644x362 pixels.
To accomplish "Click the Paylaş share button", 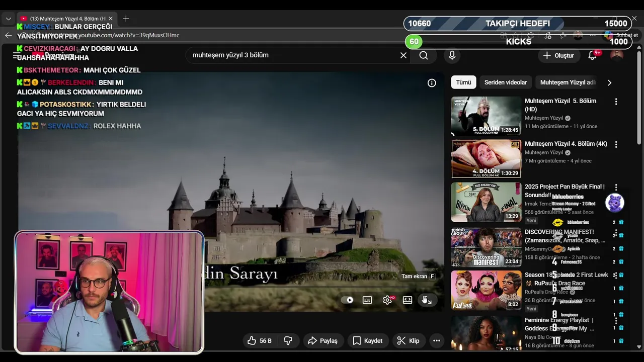I will click(323, 341).
